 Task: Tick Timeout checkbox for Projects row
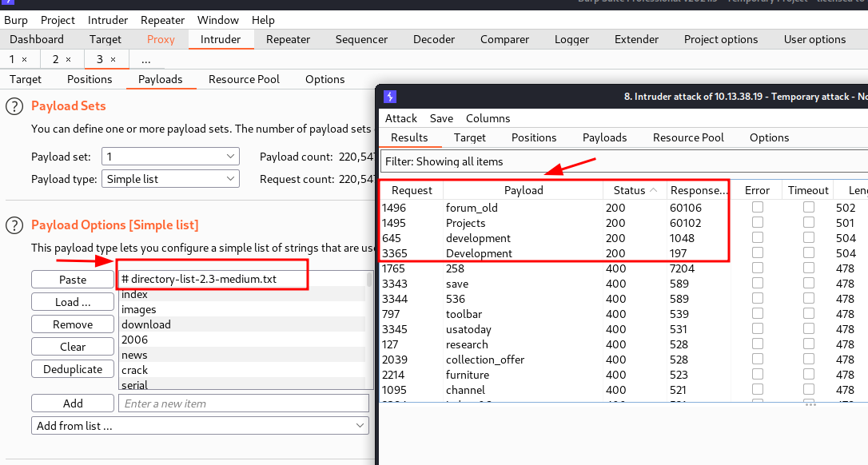point(809,222)
